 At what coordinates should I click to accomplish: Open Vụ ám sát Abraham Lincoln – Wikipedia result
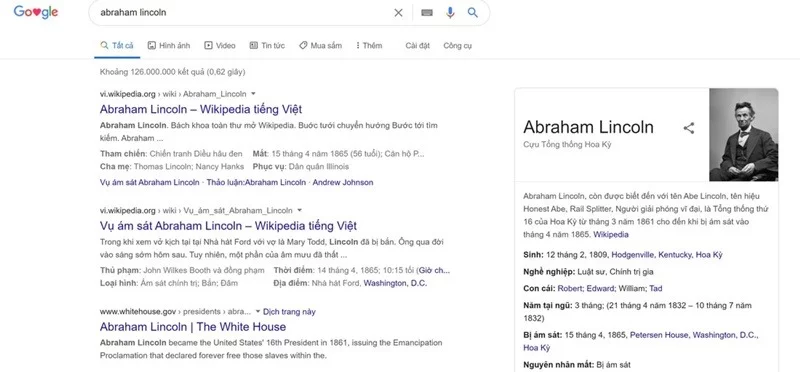point(228,226)
